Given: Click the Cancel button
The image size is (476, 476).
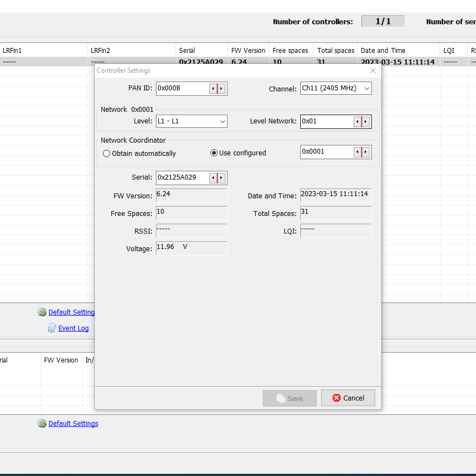Looking at the screenshot, I should click(x=348, y=398).
